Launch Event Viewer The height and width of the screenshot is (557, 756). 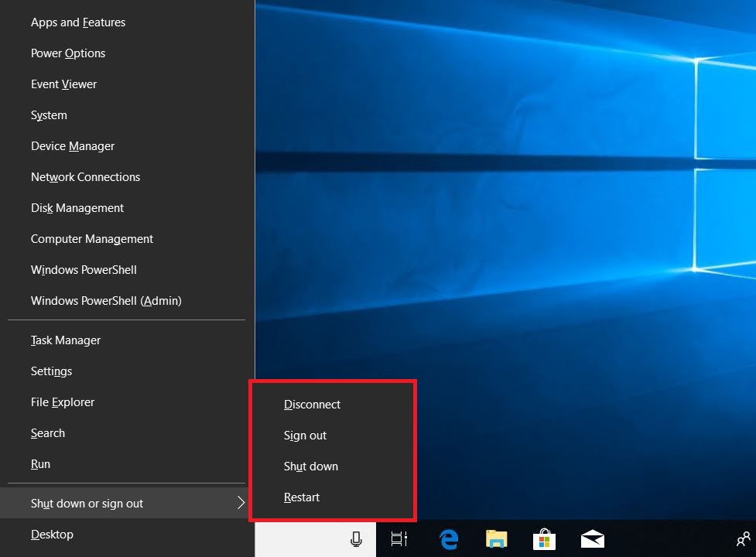(63, 84)
